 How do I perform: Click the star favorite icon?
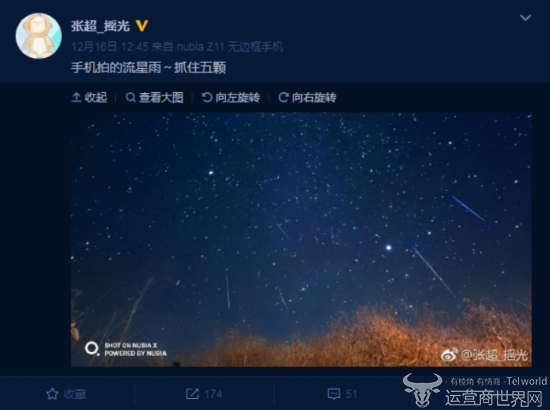coord(52,394)
